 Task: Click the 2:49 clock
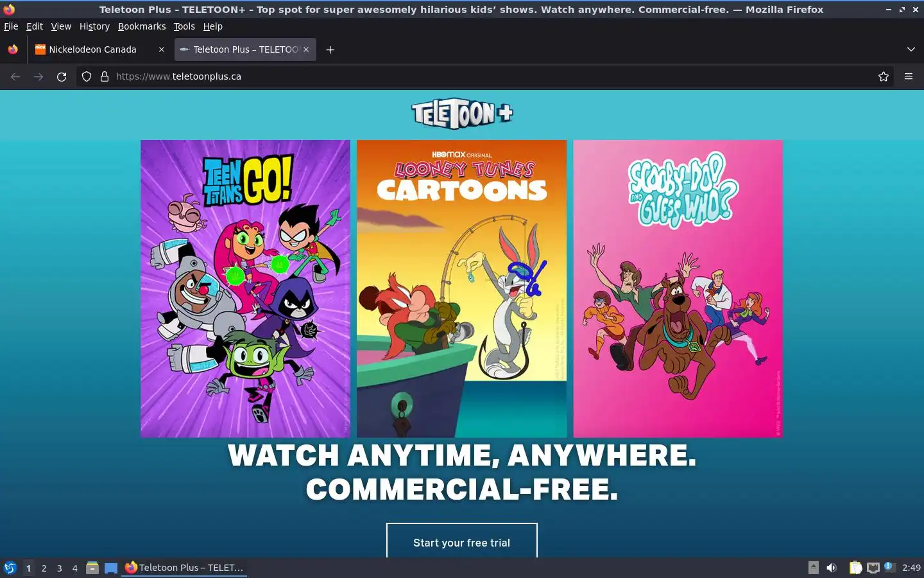coord(911,568)
